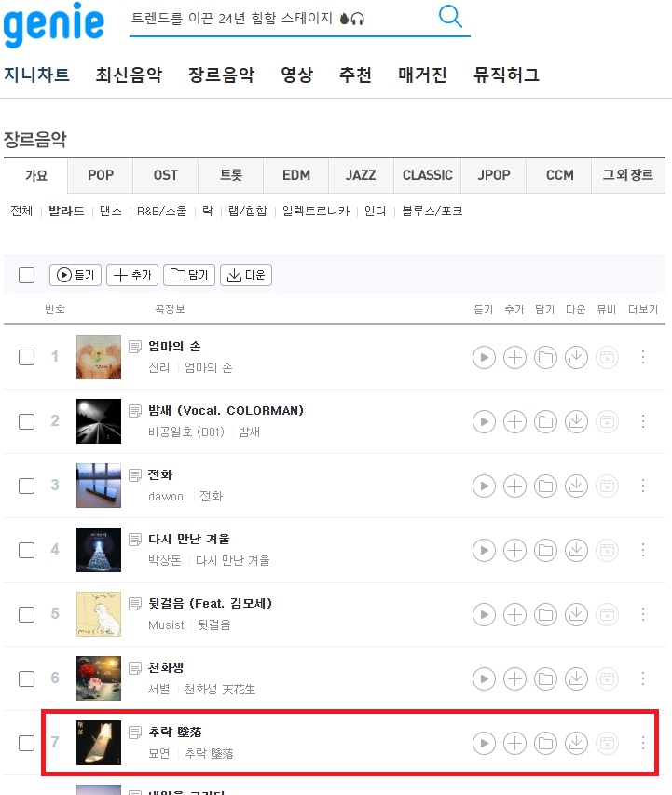Play the song 추락 墜落
The width and height of the screenshot is (672, 795).
coord(484,744)
